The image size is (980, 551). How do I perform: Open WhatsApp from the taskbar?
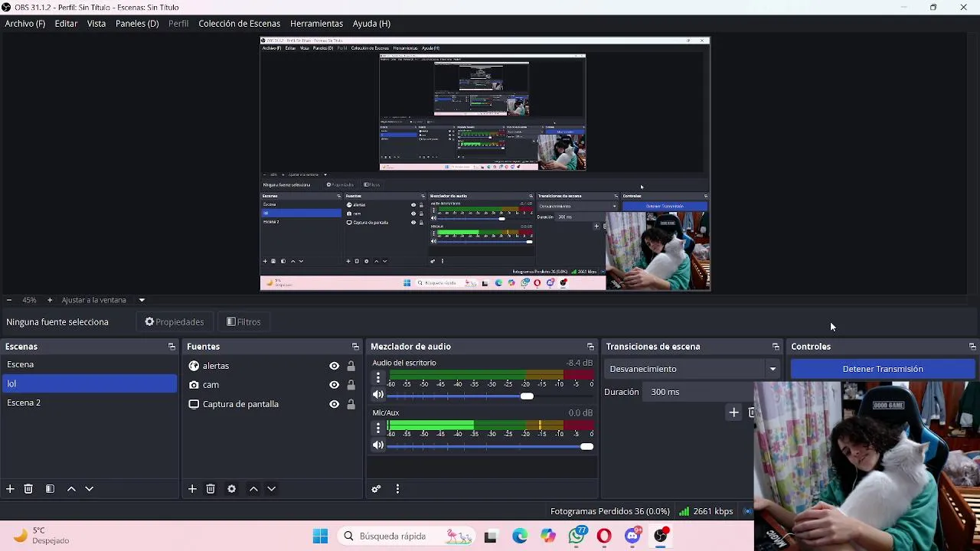click(577, 536)
